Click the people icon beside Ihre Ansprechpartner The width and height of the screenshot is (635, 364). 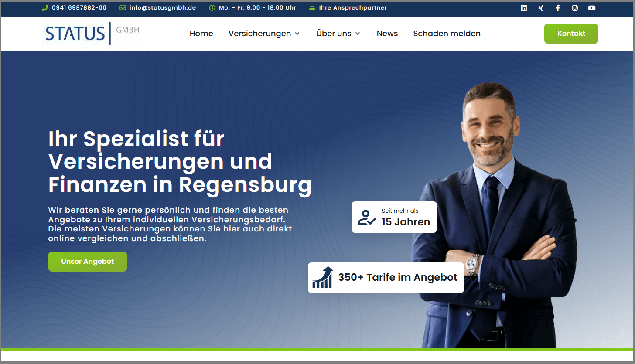pos(312,8)
